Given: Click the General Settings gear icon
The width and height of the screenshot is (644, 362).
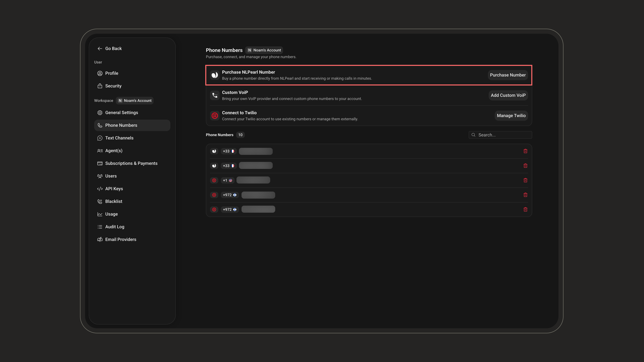Looking at the screenshot, I should (x=100, y=113).
